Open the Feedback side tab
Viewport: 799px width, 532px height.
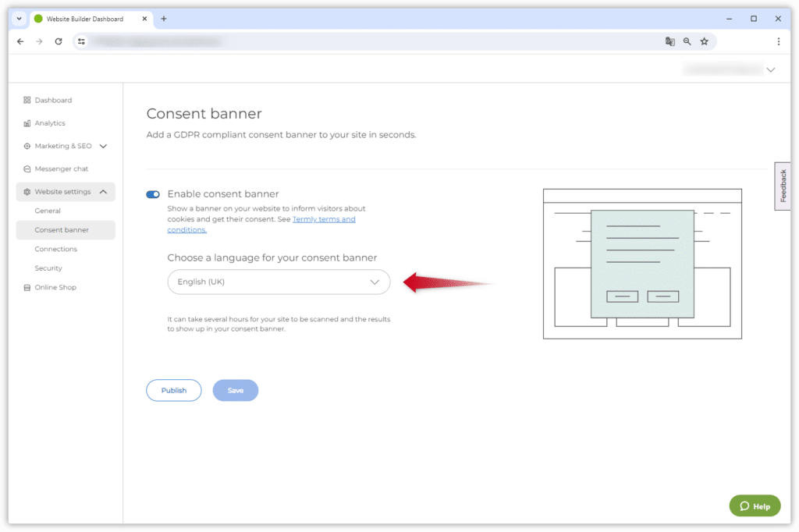[x=783, y=186]
